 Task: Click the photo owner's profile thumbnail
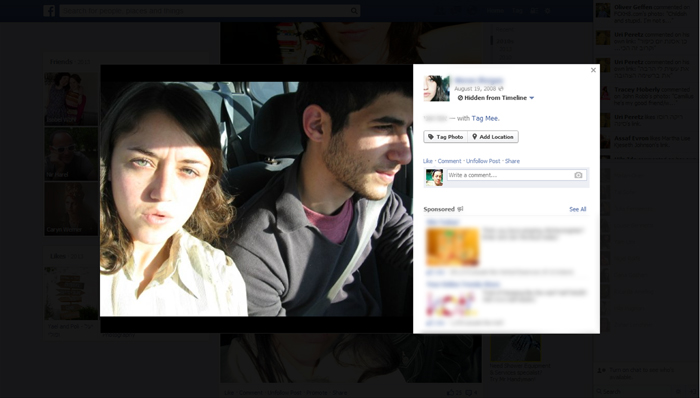[x=436, y=88]
